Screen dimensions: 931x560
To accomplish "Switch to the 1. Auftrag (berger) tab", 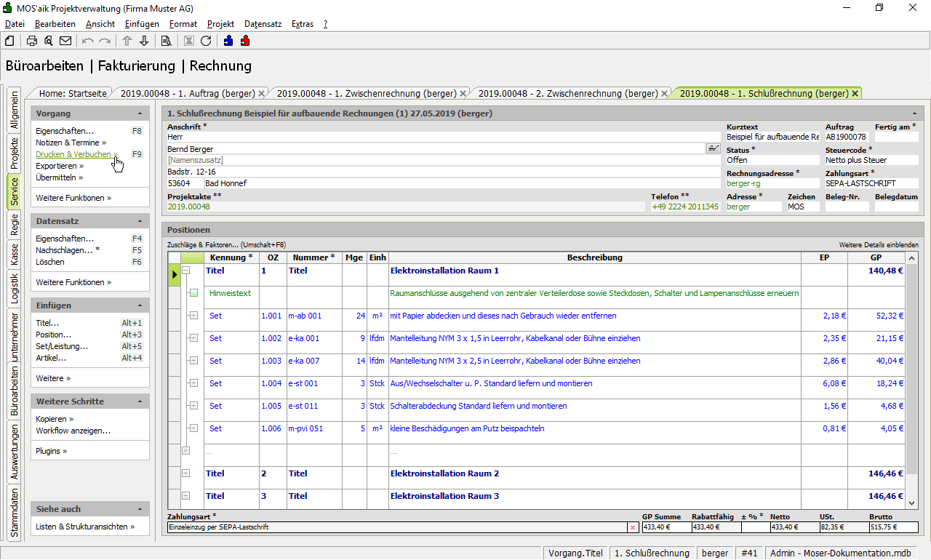I will (x=187, y=93).
